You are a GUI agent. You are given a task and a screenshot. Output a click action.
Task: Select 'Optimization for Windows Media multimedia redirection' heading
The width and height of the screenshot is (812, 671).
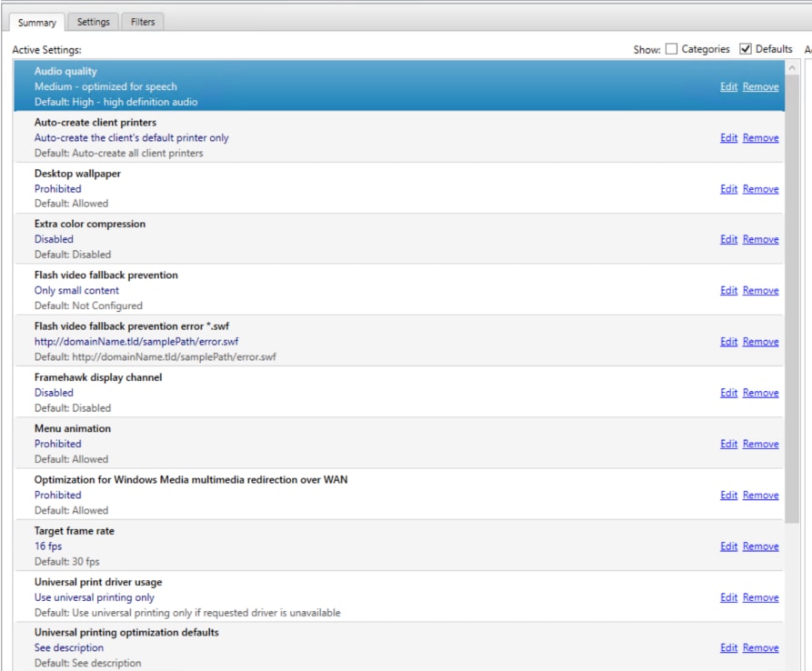191,479
